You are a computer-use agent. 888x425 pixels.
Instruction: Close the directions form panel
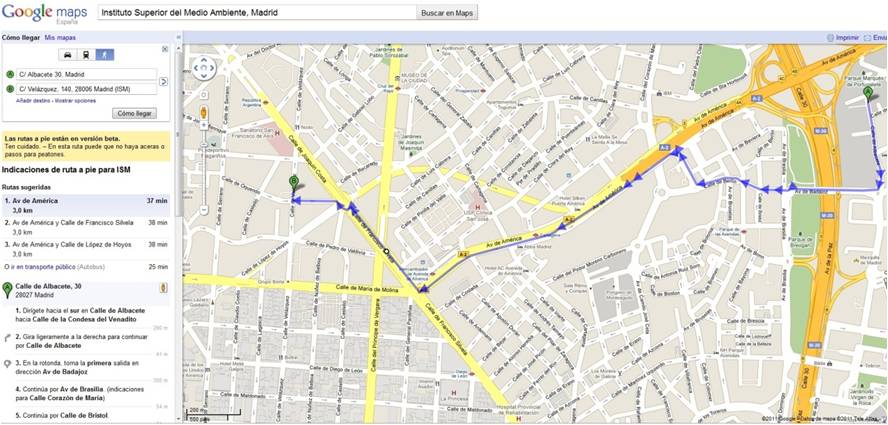point(166,48)
